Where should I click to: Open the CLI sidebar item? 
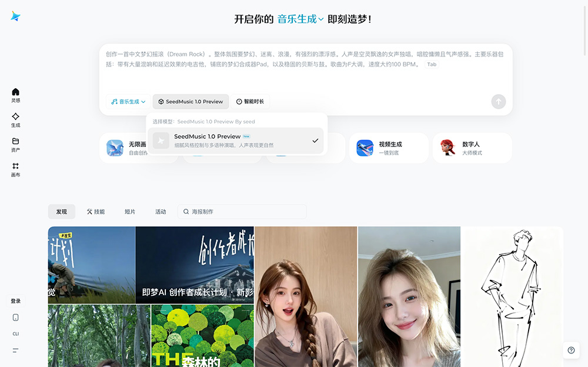[15, 333]
